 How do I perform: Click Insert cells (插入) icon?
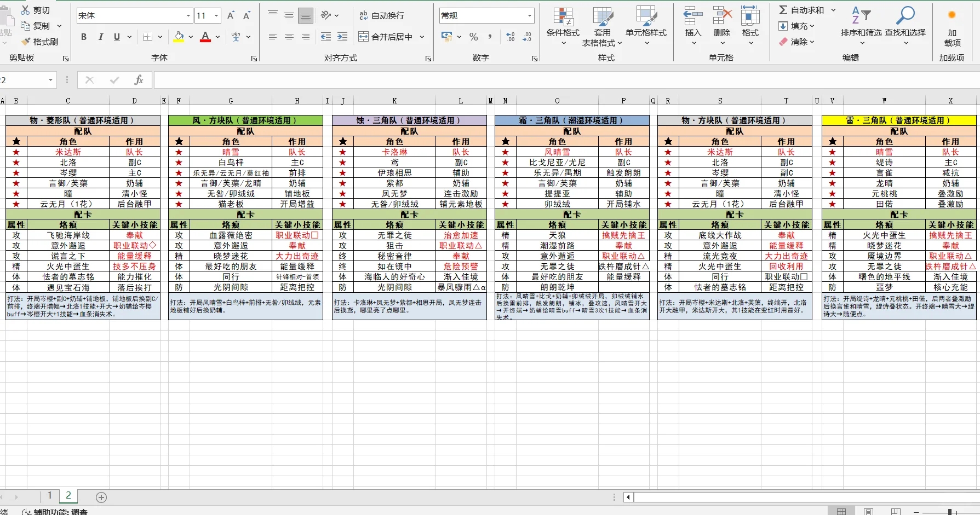click(693, 16)
